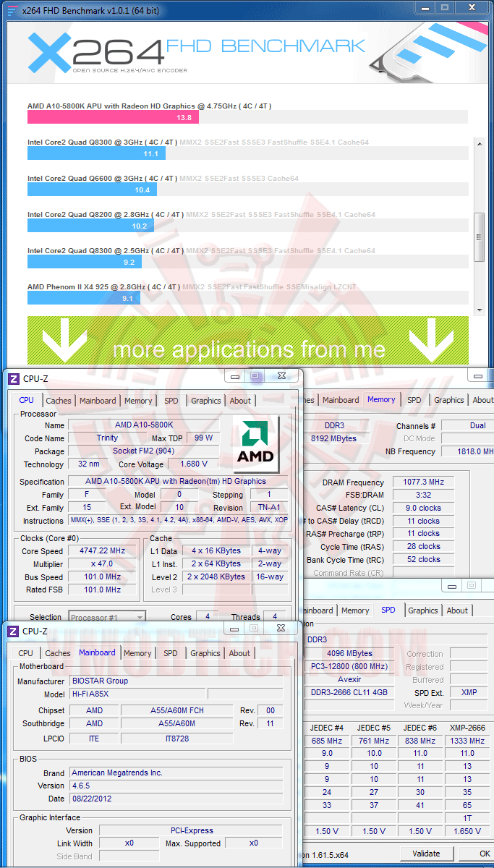Select Memory tab in CPU-Z DRAM Frequency window
The image size is (494, 868).
pyautogui.click(x=381, y=399)
